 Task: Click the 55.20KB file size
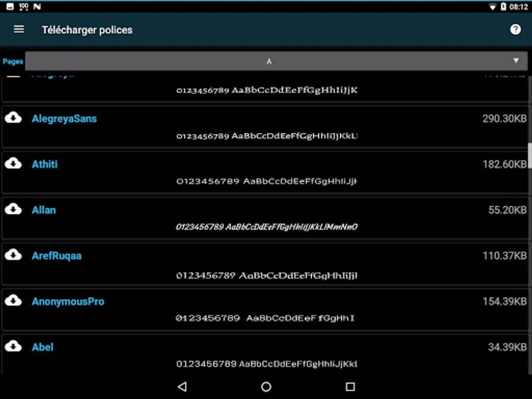(x=507, y=210)
